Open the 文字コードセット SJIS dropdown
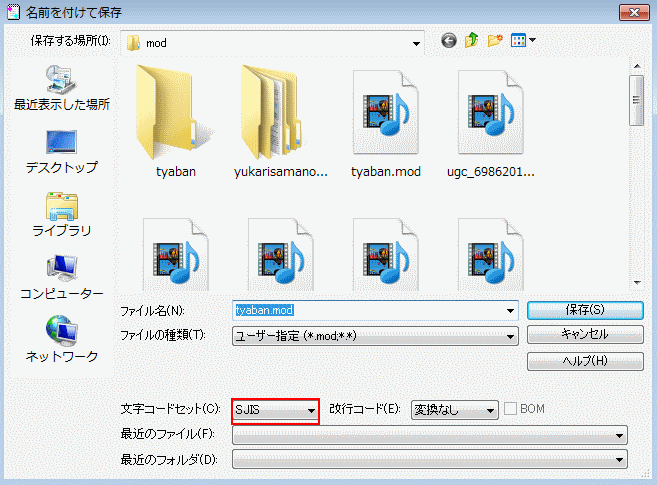657x485 pixels. pos(275,410)
